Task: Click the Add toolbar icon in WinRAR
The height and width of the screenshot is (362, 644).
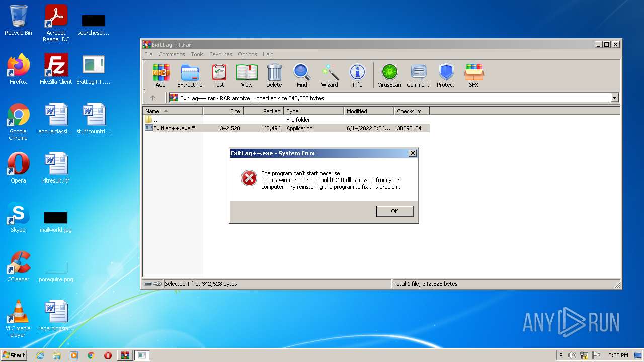Action: (x=160, y=76)
